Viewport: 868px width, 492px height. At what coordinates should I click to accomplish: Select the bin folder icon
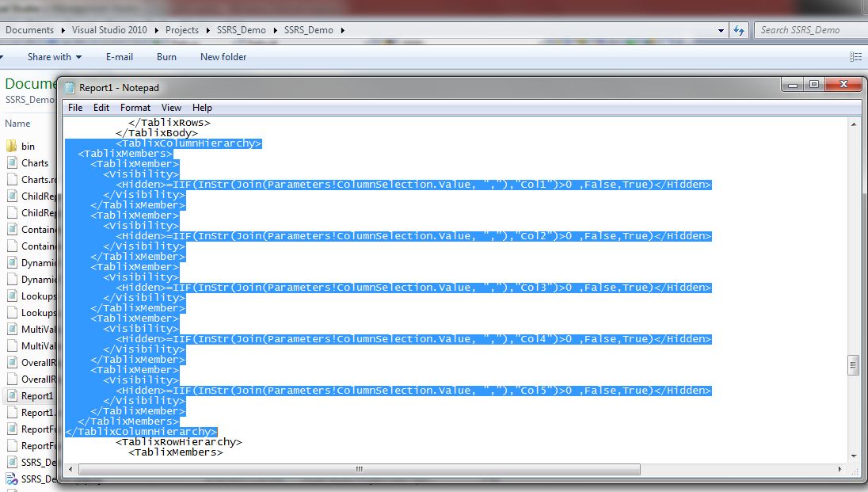pos(12,146)
